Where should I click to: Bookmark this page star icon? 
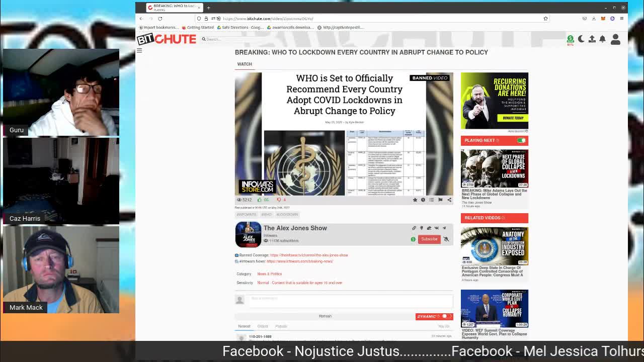click(545, 19)
